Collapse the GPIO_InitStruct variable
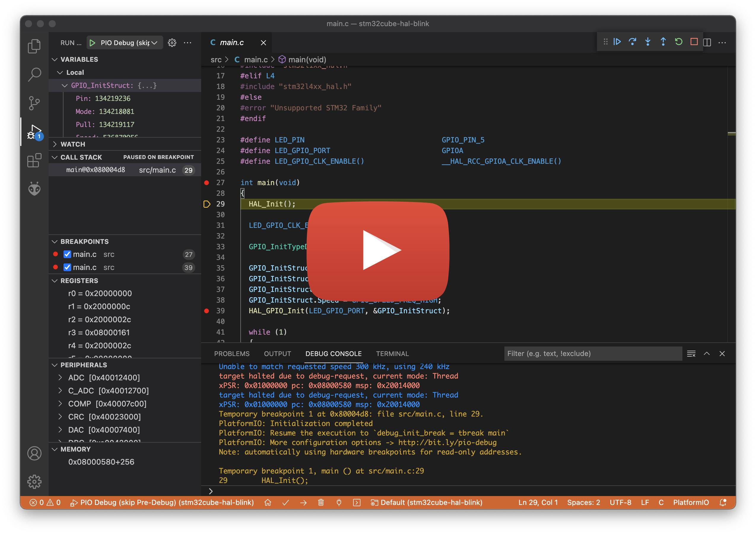 65,86
